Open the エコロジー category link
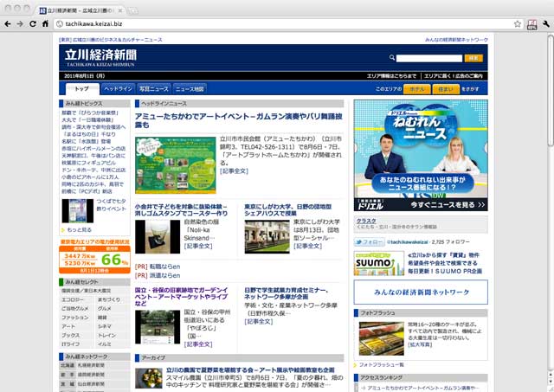The image size is (554, 392). pyautogui.click(x=73, y=299)
